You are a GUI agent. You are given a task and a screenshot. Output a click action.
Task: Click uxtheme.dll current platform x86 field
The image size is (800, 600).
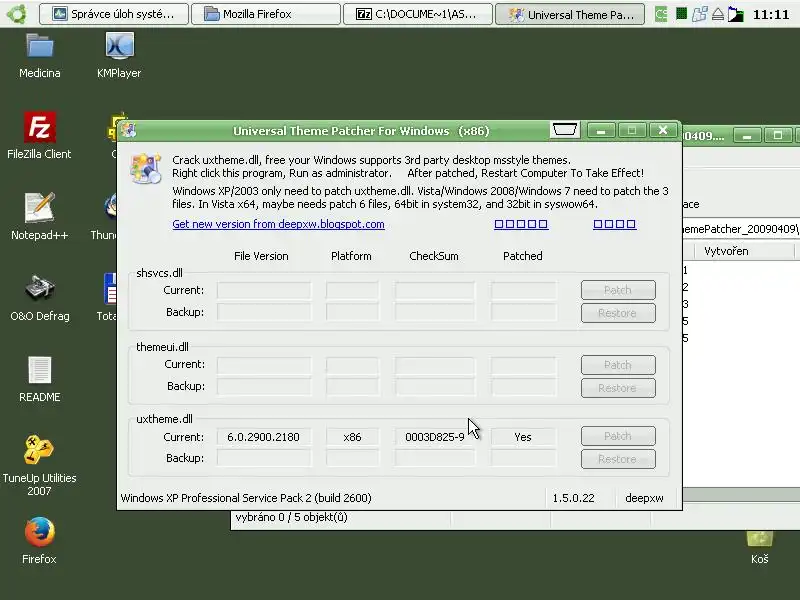coord(353,437)
